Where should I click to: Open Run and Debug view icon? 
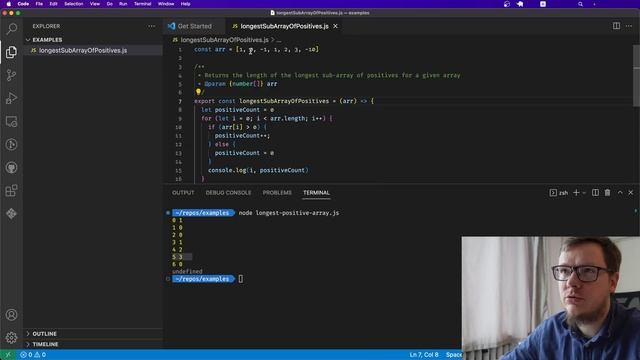(x=11, y=98)
